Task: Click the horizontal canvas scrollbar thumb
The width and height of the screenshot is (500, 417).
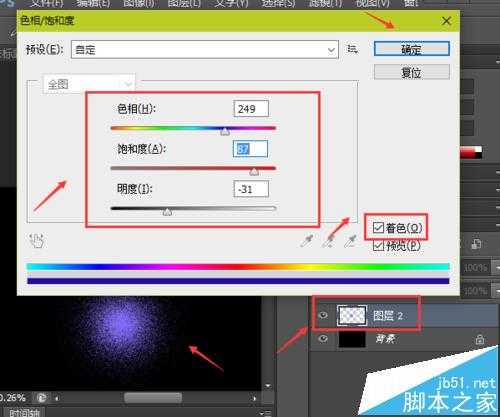Action: click(153, 397)
